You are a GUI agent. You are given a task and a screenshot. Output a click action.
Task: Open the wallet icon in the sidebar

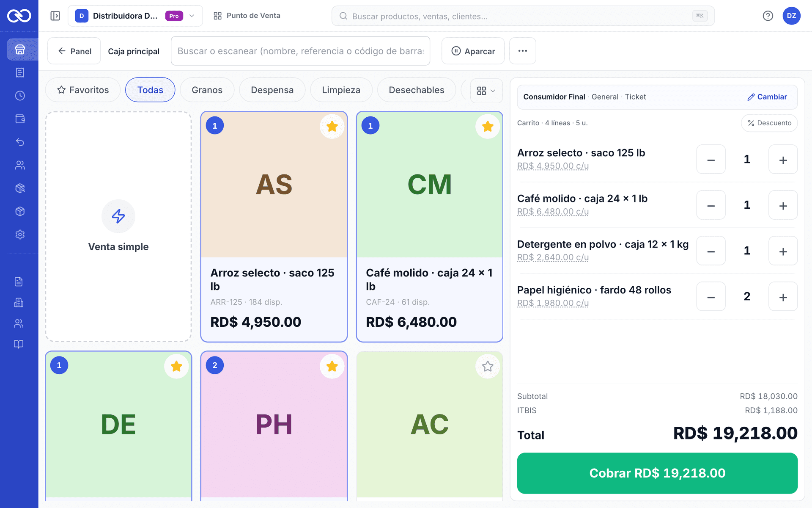(x=20, y=119)
